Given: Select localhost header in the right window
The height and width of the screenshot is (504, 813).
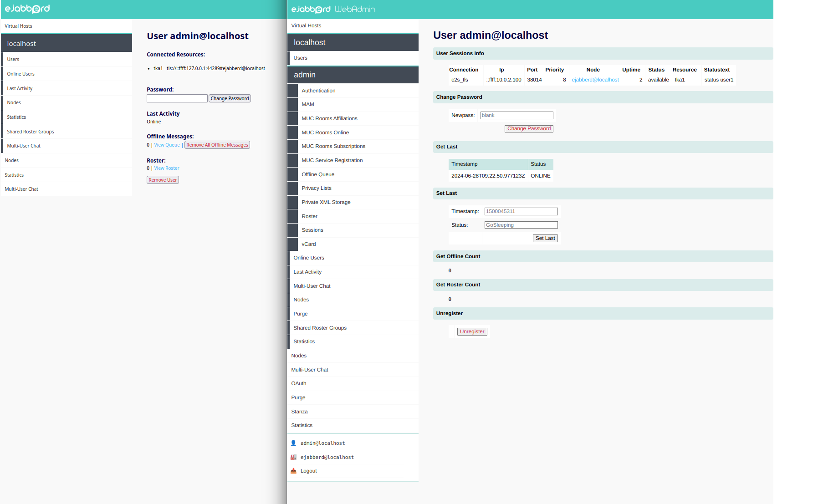Looking at the screenshot, I should tap(353, 42).
